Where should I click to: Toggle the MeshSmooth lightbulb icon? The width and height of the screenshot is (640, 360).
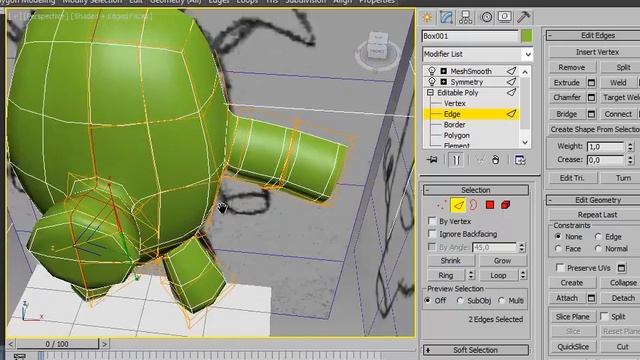click(432, 71)
